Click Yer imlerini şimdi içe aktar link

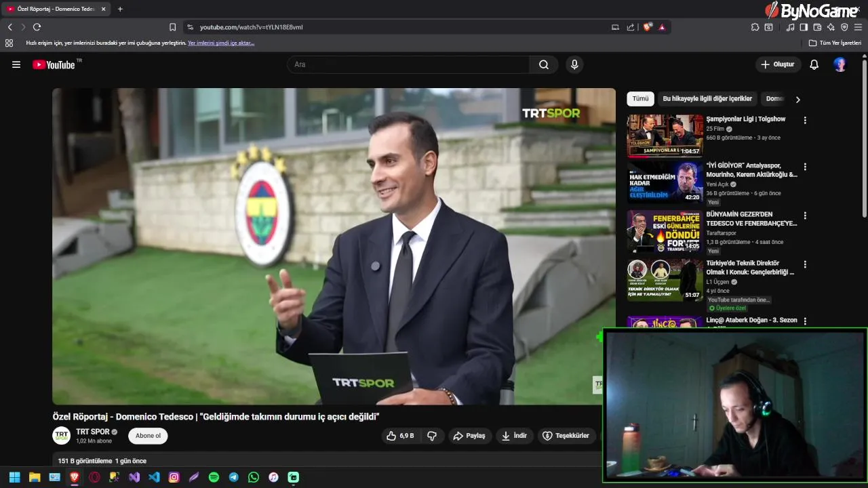(221, 43)
